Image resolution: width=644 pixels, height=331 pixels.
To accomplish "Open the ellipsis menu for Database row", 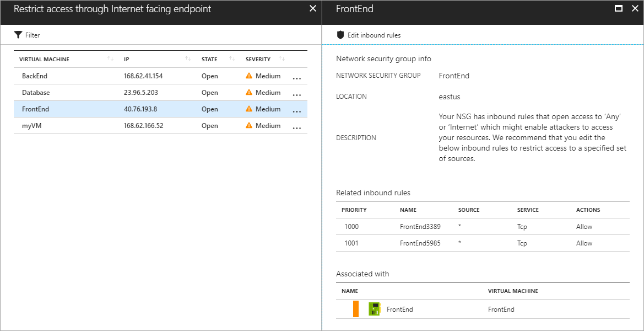I will (x=296, y=94).
